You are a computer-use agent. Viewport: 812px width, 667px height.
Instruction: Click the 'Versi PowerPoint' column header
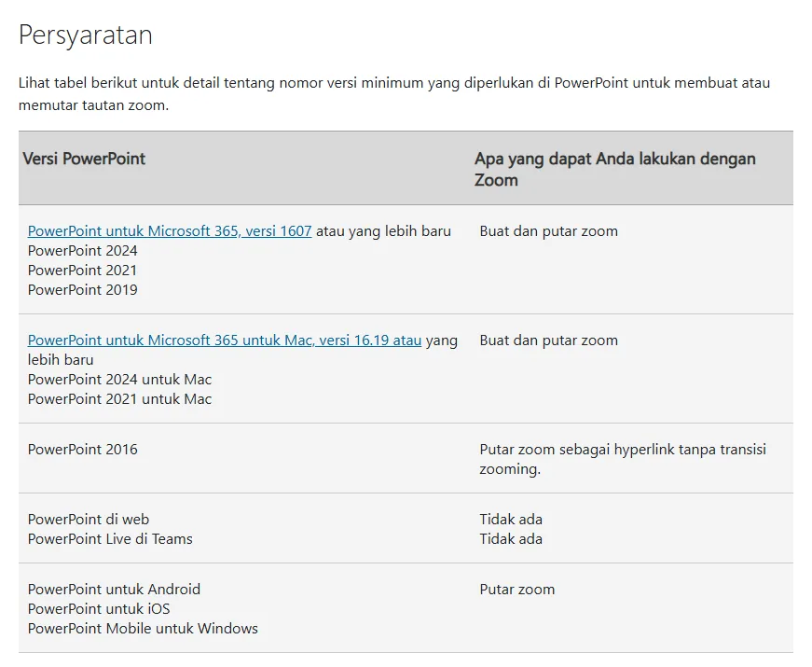point(84,159)
